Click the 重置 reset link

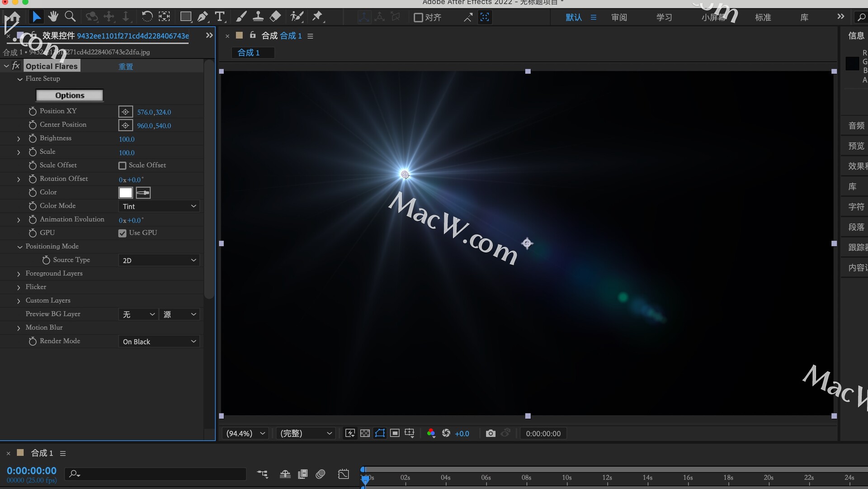point(126,66)
